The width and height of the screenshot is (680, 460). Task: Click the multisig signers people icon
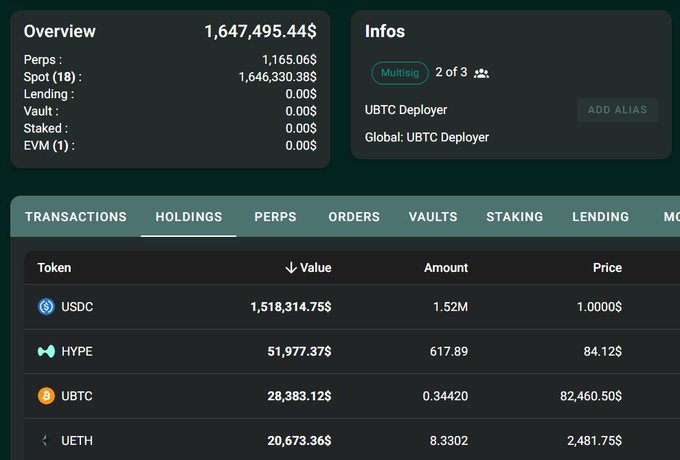481,73
